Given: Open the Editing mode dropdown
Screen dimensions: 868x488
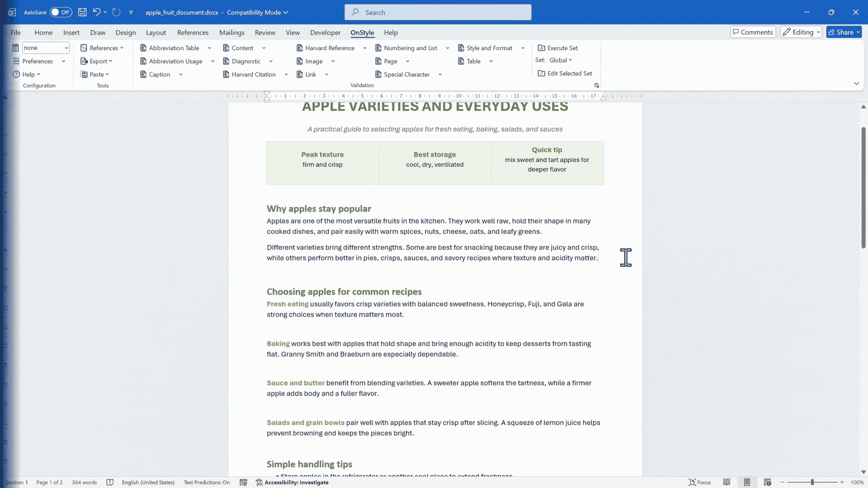Looking at the screenshot, I should pos(801,32).
